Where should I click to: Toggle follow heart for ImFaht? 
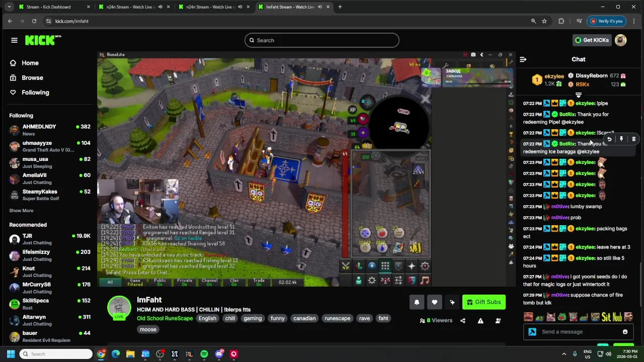pyautogui.click(x=435, y=302)
